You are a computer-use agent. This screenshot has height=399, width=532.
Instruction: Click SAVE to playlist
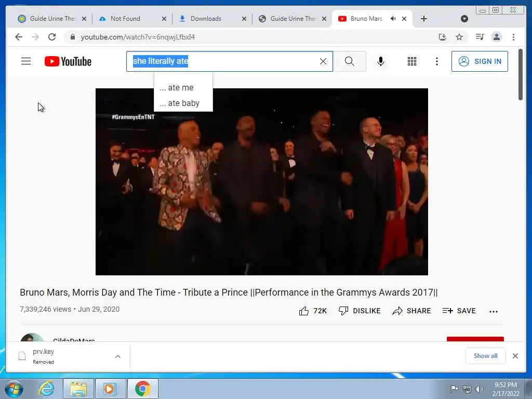point(459,311)
